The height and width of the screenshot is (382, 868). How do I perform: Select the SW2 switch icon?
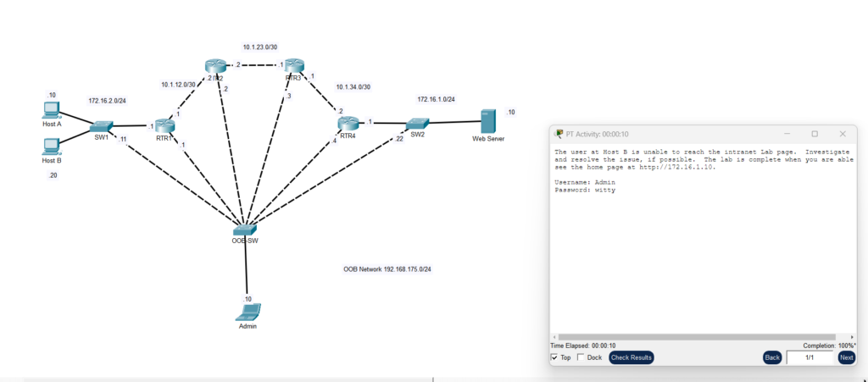(417, 124)
